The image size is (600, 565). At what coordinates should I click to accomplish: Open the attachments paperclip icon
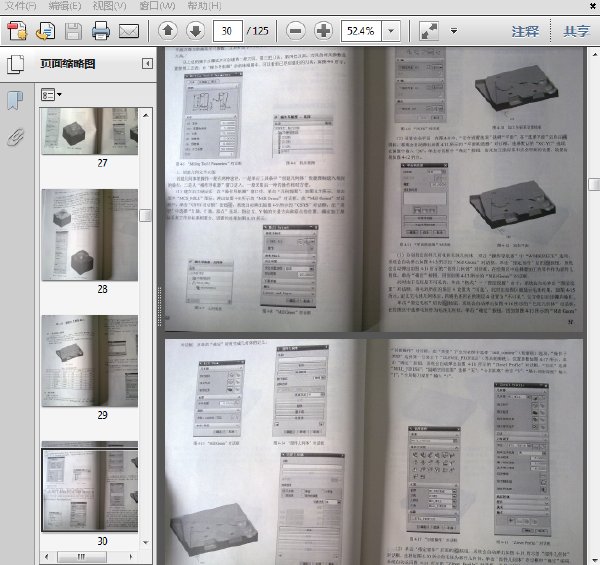point(15,137)
